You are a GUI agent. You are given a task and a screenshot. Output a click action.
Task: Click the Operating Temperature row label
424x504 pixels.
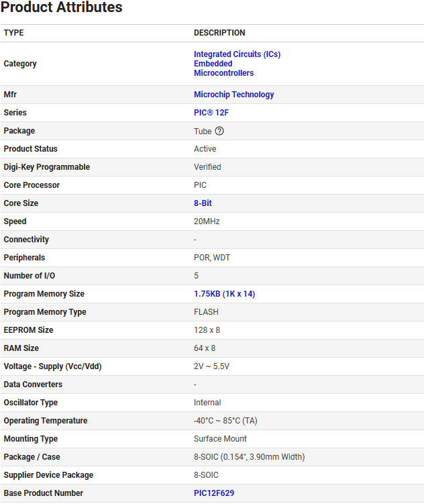46,421
